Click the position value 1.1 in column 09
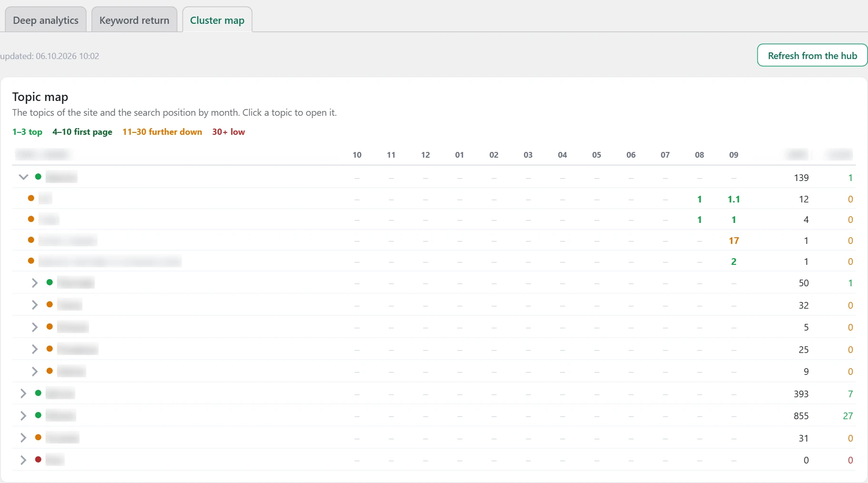The height and width of the screenshot is (483, 868). [734, 199]
